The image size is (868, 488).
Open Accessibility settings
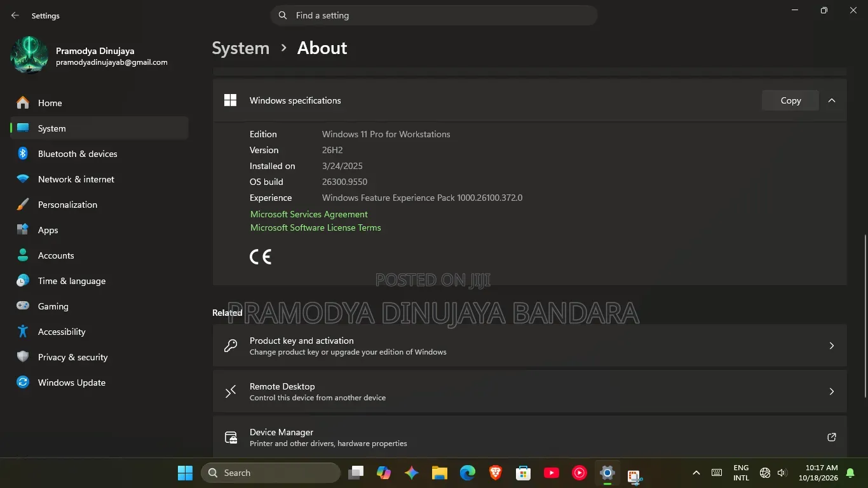tap(99, 332)
